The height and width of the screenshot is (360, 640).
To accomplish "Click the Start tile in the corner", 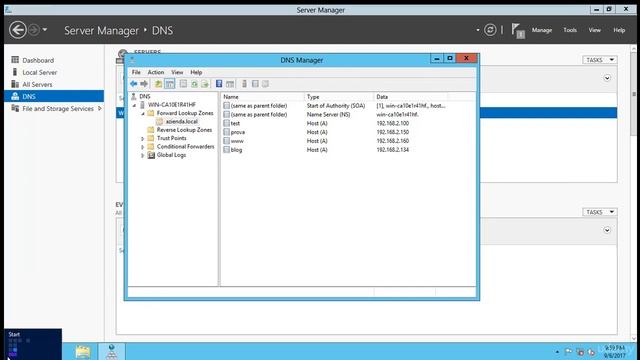I will coord(33,344).
